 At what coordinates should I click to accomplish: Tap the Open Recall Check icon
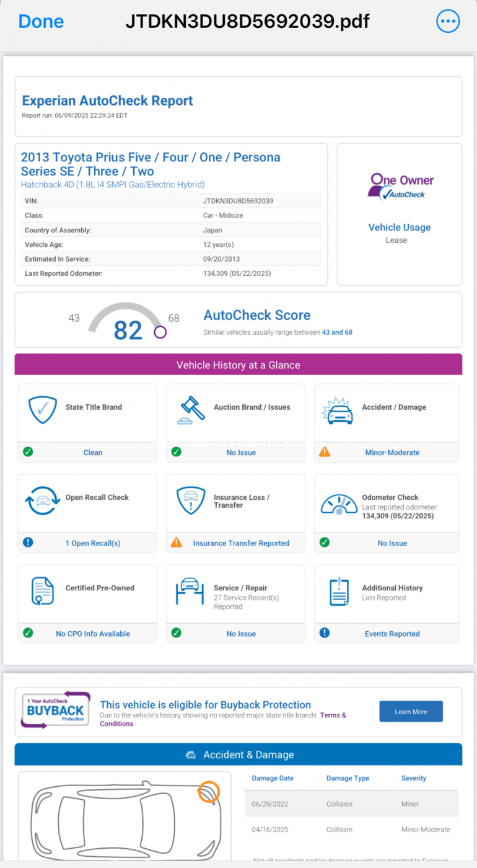click(43, 501)
